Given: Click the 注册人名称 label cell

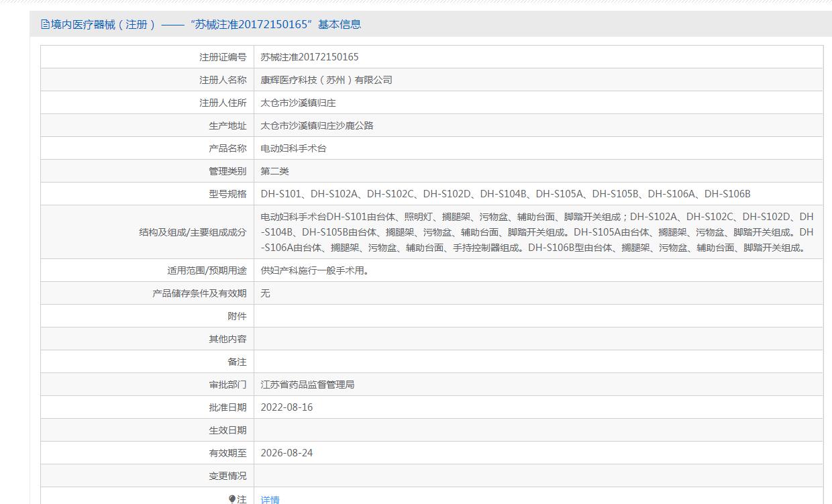Looking at the screenshot, I should pos(148,80).
